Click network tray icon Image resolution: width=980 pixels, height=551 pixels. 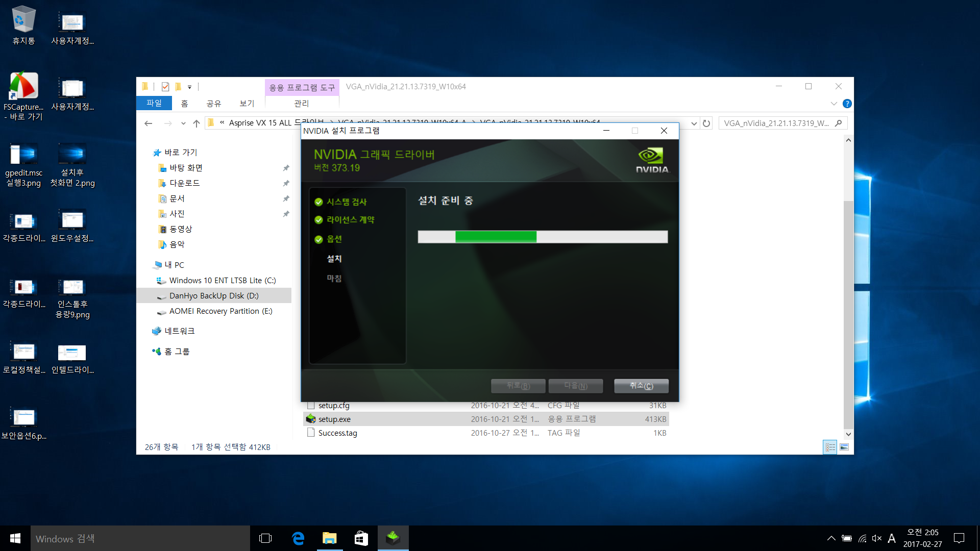point(862,538)
